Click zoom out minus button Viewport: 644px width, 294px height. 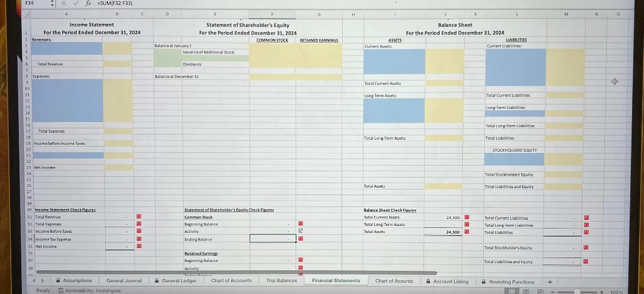(553, 291)
